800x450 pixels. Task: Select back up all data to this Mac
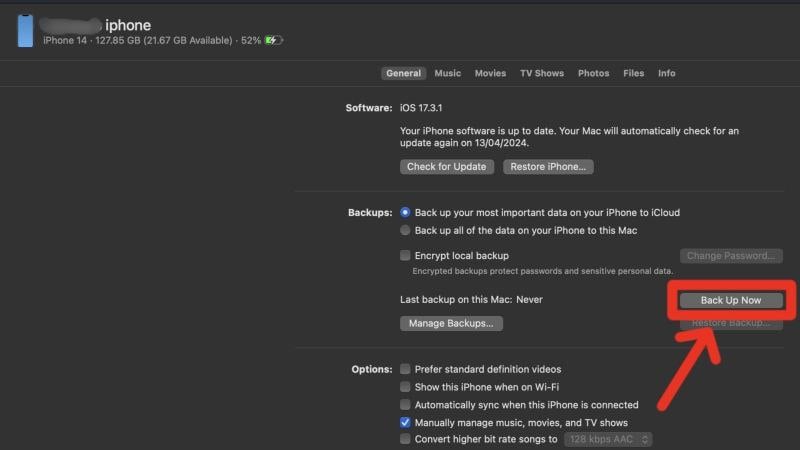point(405,230)
